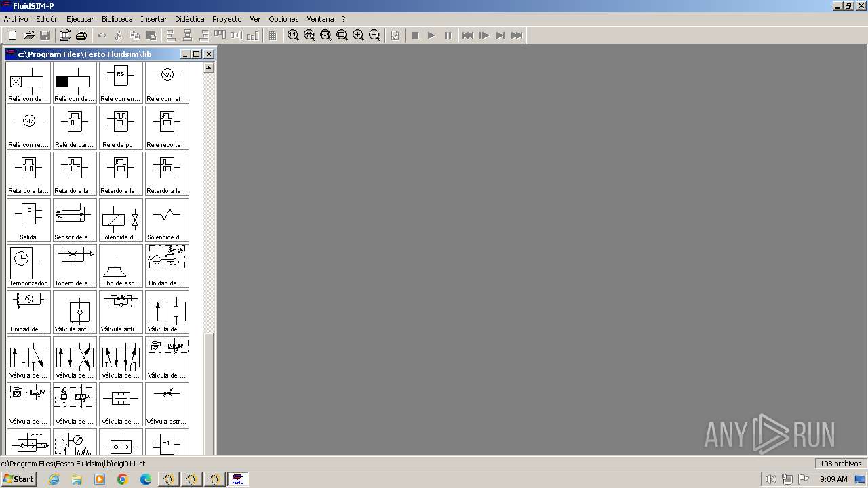Viewport: 868px width, 488px height.
Task: Select the Válvula estr... throttle valve thumbnail
Action: tap(167, 404)
